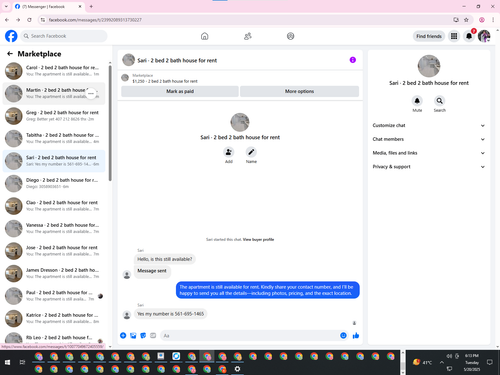Open Ciao conversation in list

(54, 206)
